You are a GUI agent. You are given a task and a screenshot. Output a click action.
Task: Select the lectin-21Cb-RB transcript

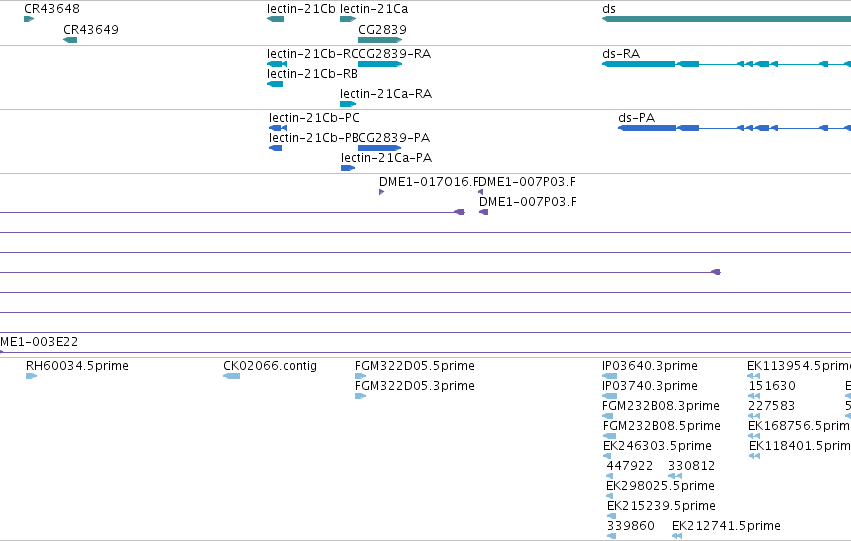coord(275,84)
